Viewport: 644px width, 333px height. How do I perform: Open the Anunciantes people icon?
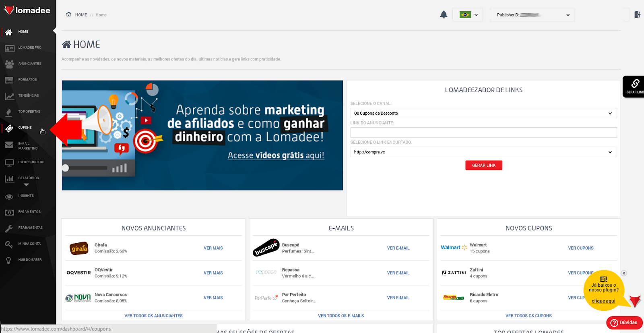coord(10,64)
